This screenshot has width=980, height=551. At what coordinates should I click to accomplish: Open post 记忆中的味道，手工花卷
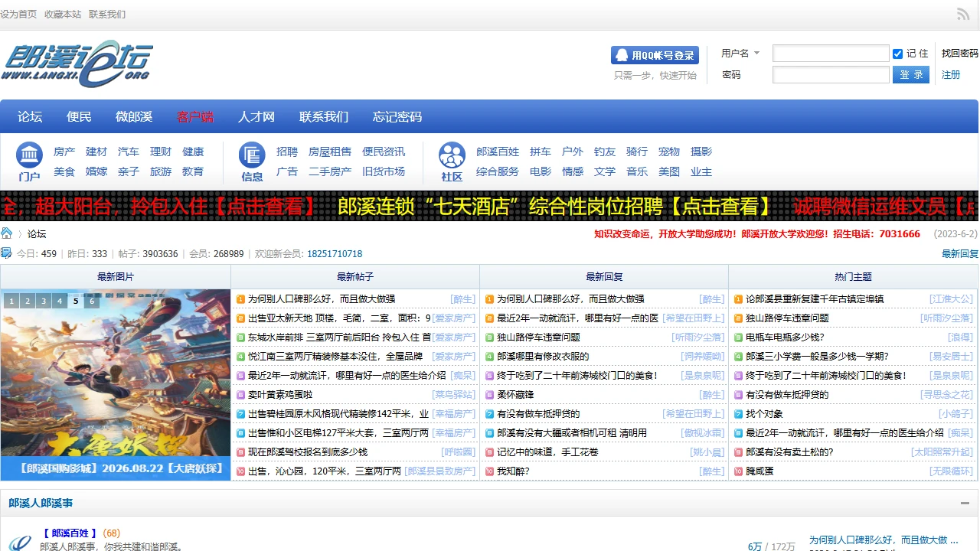[547, 452]
